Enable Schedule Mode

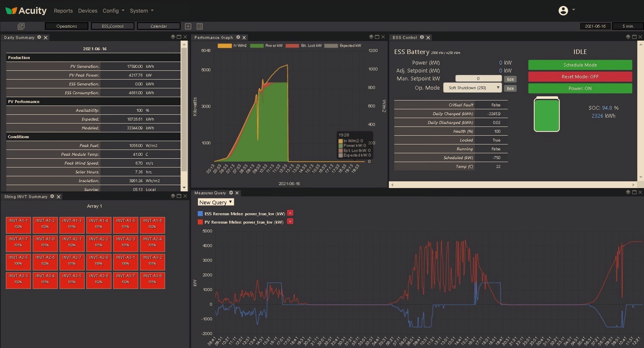tap(580, 65)
